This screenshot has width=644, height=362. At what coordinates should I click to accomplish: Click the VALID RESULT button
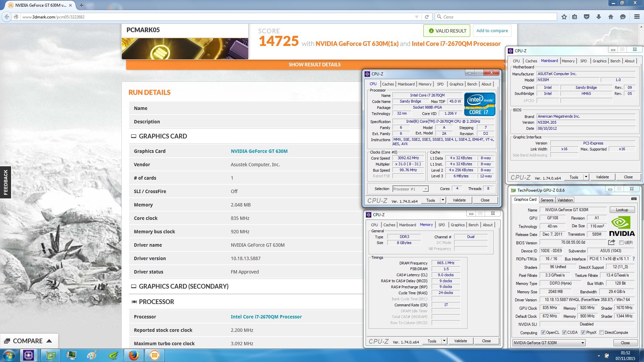(447, 31)
